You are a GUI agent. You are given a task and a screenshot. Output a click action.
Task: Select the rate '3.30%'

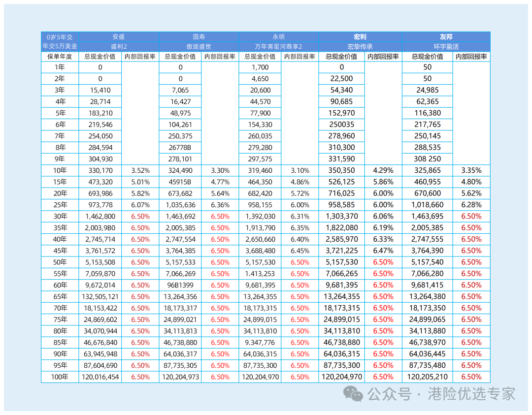[220, 170]
